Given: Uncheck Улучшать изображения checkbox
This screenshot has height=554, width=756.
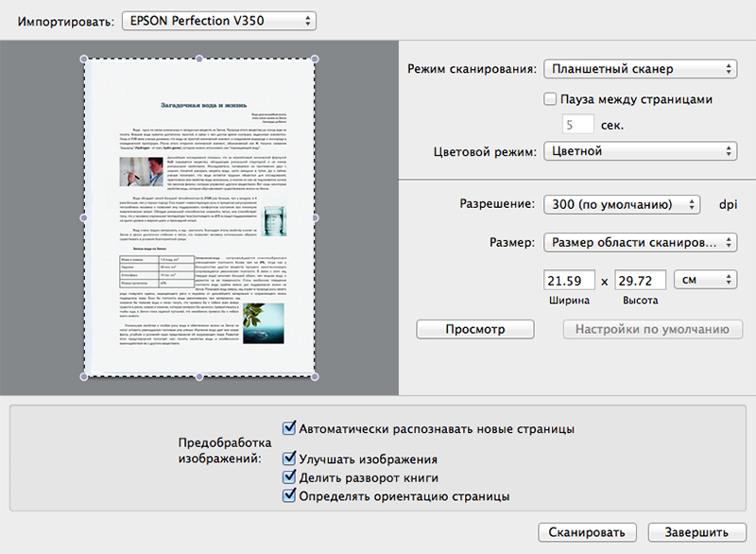Looking at the screenshot, I should pyautogui.click(x=289, y=459).
